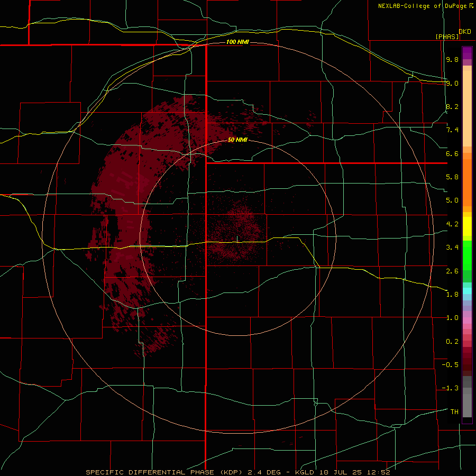The height and width of the screenshot is (476, 476).
Task: Click the 'DKD' label above color scale
Action: (465, 32)
